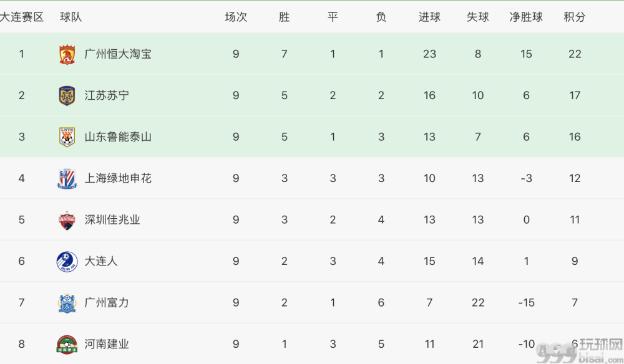Open the 河南建业 team name

(107, 343)
